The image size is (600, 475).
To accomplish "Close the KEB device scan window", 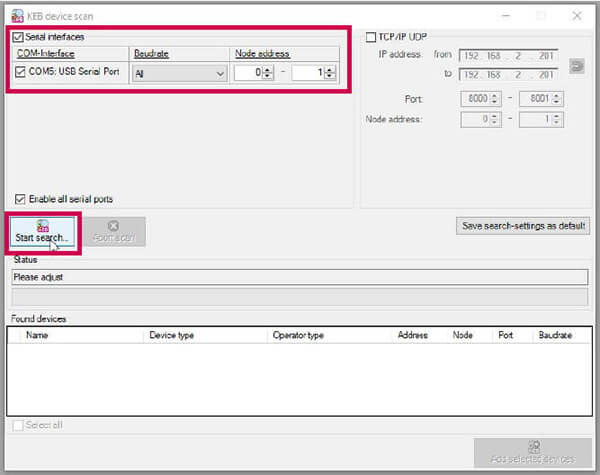I will [577, 16].
